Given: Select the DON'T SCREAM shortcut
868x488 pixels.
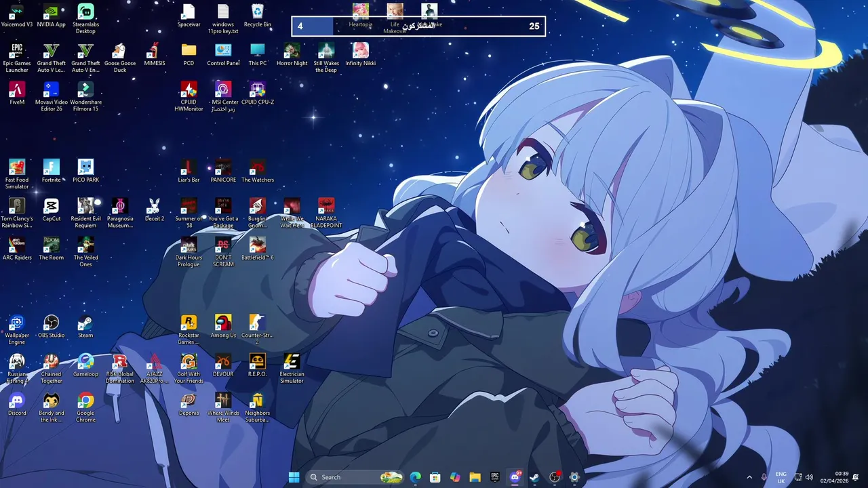Looking at the screenshot, I should [223, 253].
